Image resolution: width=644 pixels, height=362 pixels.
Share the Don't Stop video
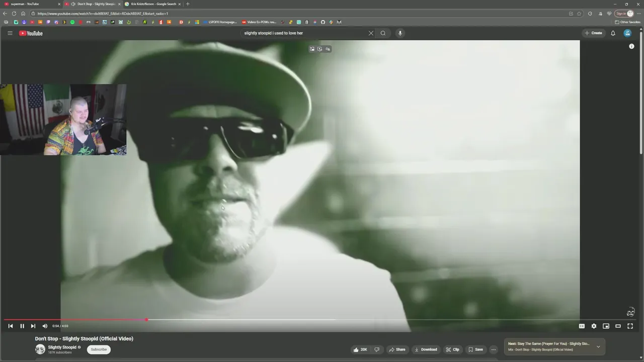(397, 349)
